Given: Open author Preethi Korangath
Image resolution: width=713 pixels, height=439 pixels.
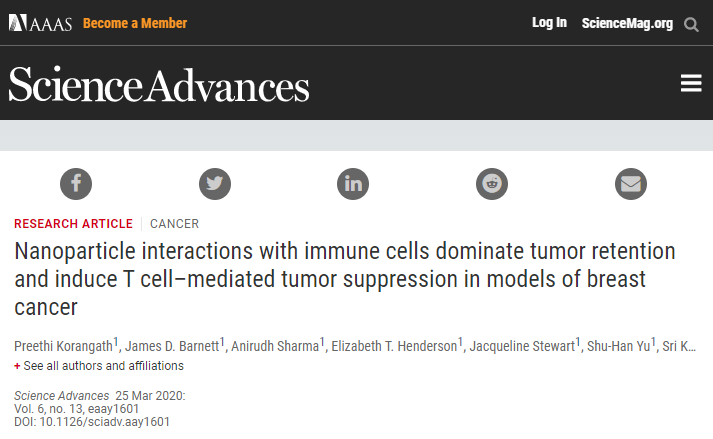Looking at the screenshot, I should [x=63, y=346].
